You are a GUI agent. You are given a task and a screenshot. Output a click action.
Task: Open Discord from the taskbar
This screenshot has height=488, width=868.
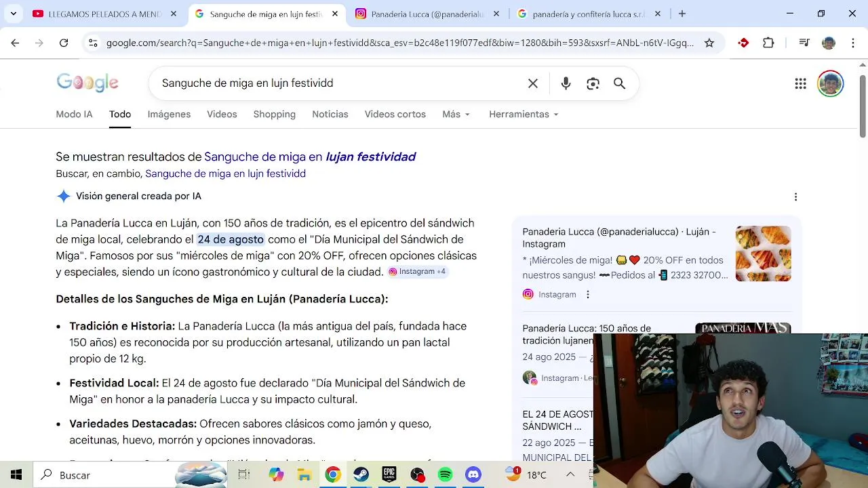[x=473, y=475]
